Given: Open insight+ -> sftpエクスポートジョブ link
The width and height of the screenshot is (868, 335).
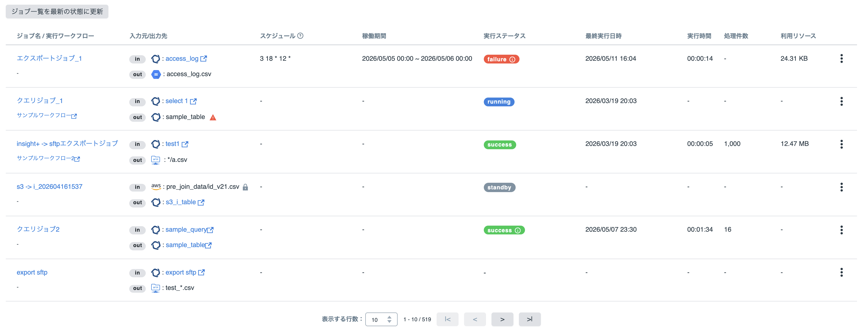Looking at the screenshot, I should pyautogui.click(x=67, y=144).
